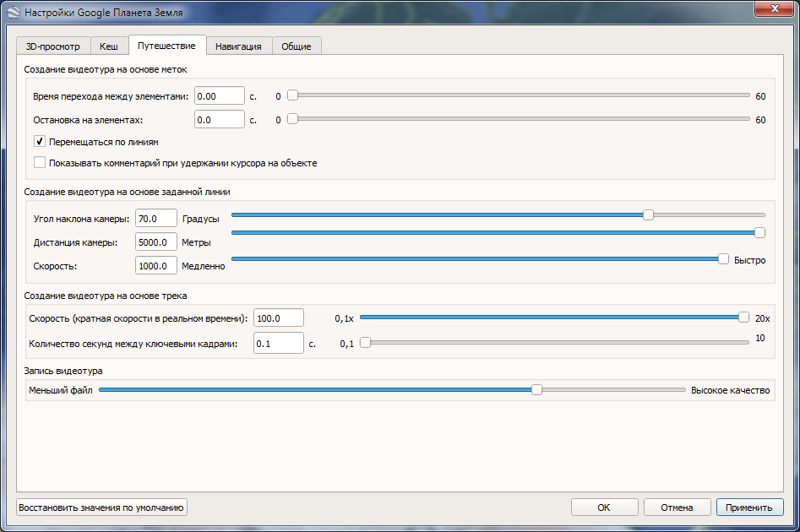Click the Время перехода между элементами field

(220, 96)
